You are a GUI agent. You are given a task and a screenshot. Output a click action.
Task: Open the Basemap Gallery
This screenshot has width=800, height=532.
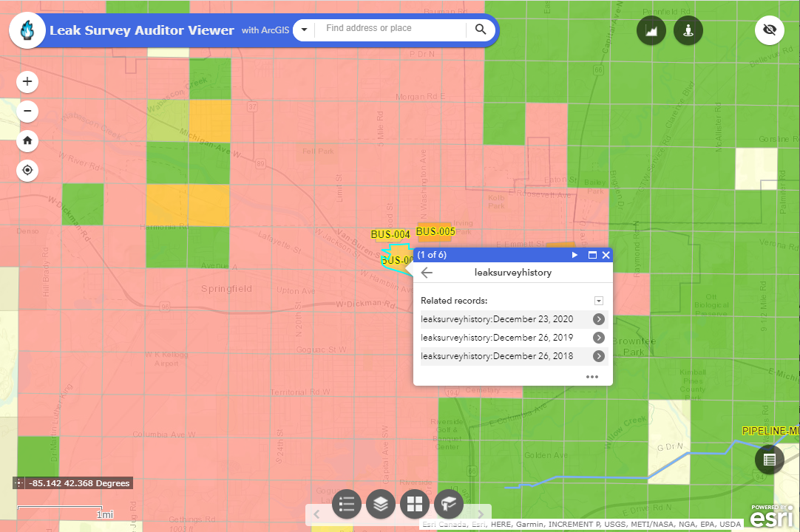(414, 504)
